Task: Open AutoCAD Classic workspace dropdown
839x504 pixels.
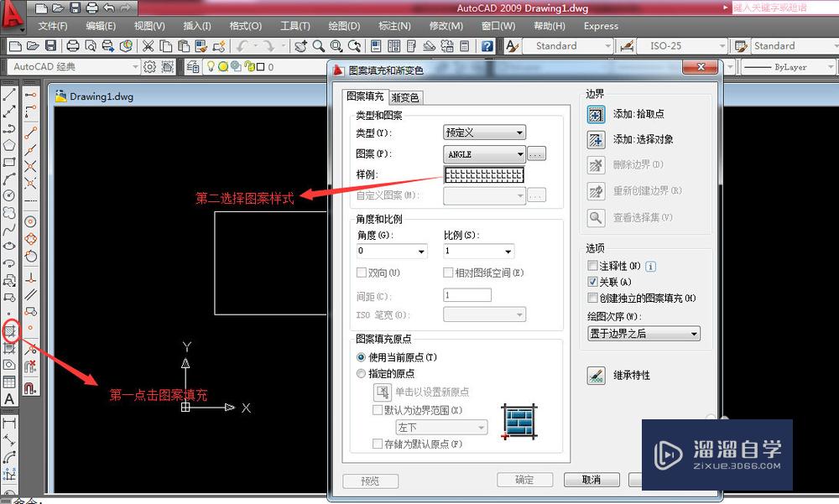Action: tap(74, 67)
